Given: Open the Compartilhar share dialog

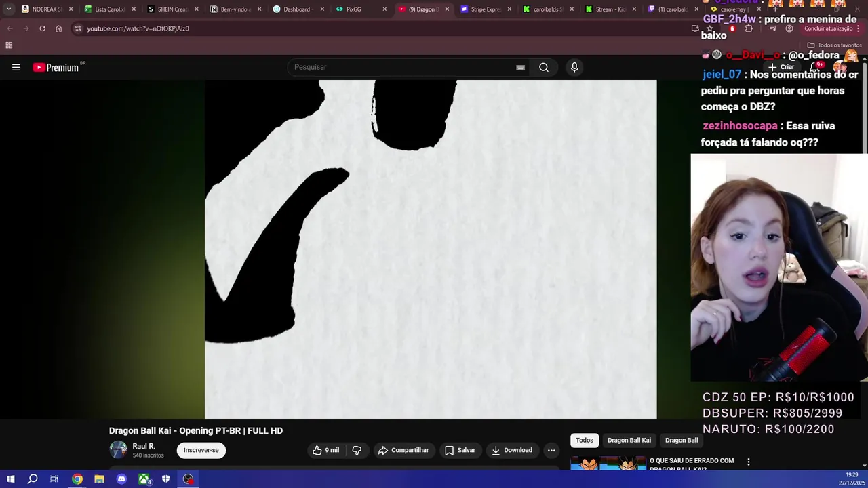Looking at the screenshot, I should click(x=403, y=450).
